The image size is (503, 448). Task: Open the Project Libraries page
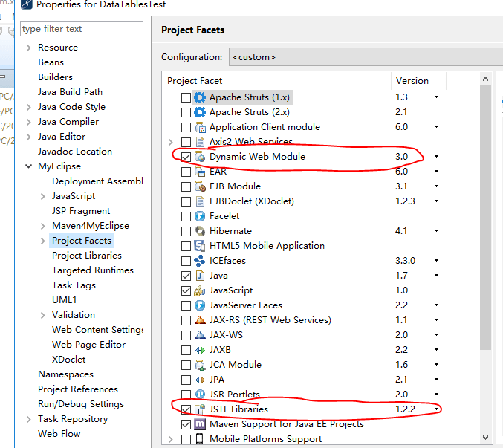tap(87, 256)
